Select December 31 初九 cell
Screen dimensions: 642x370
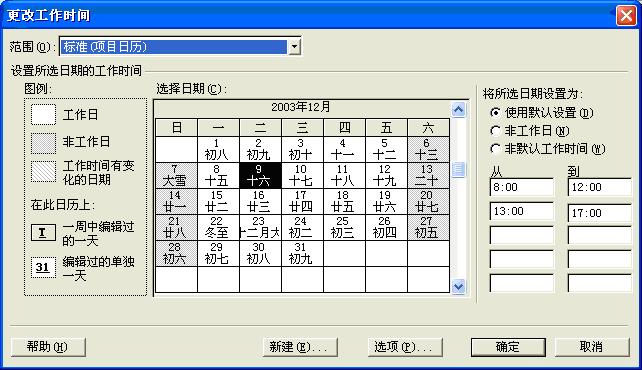click(x=303, y=253)
